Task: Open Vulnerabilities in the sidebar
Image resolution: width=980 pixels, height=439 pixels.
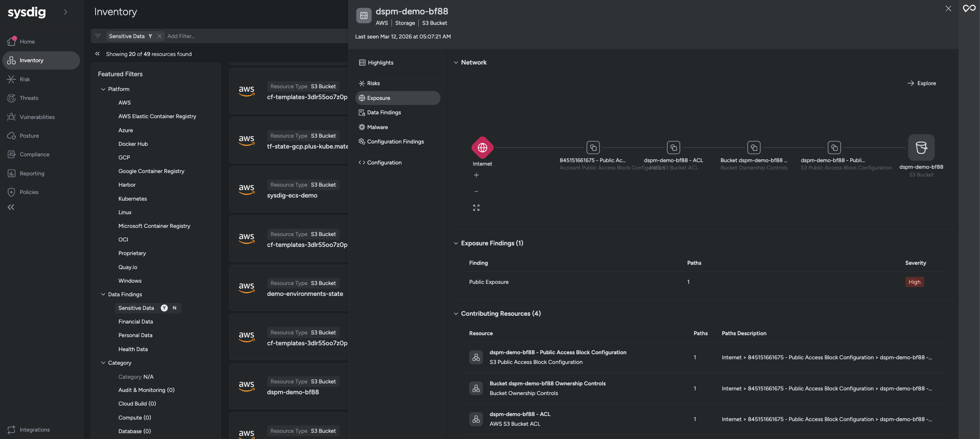Action: 38,117
